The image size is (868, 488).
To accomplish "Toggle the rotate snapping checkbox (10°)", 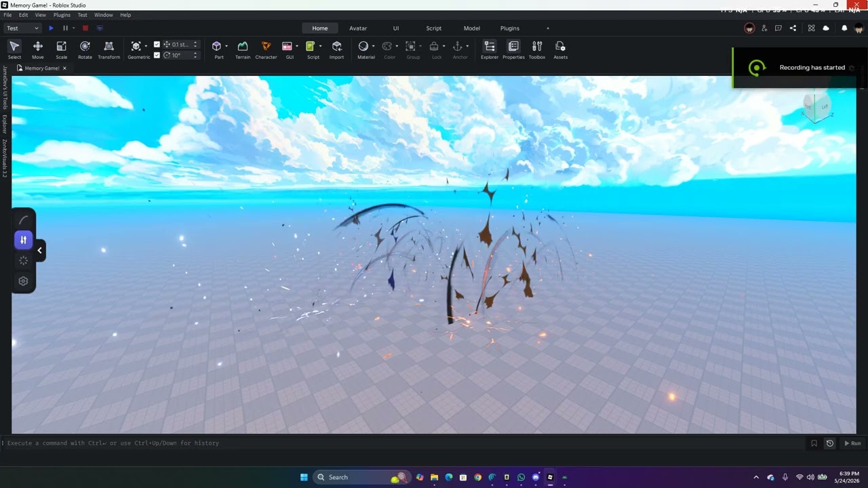I will tap(157, 55).
